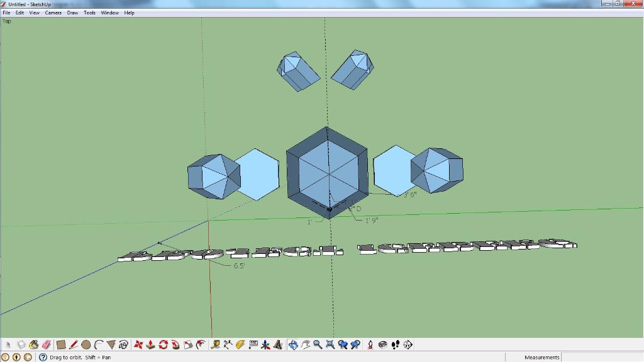
Task: Select the Tape Measure tool
Action: tap(215, 345)
